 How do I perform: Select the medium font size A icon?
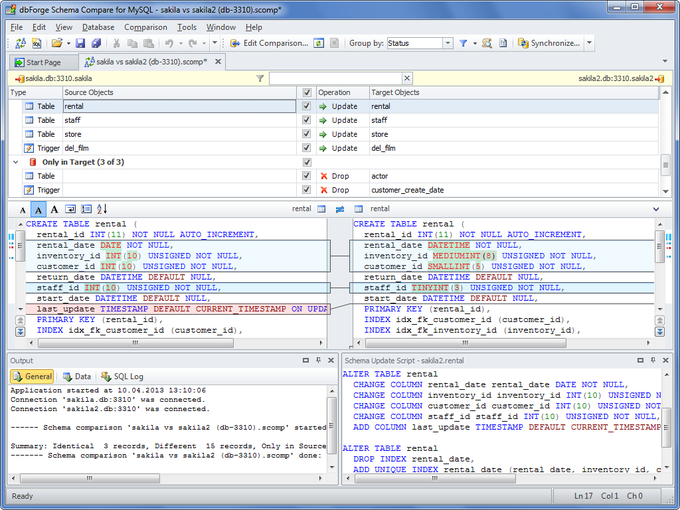[x=38, y=210]
